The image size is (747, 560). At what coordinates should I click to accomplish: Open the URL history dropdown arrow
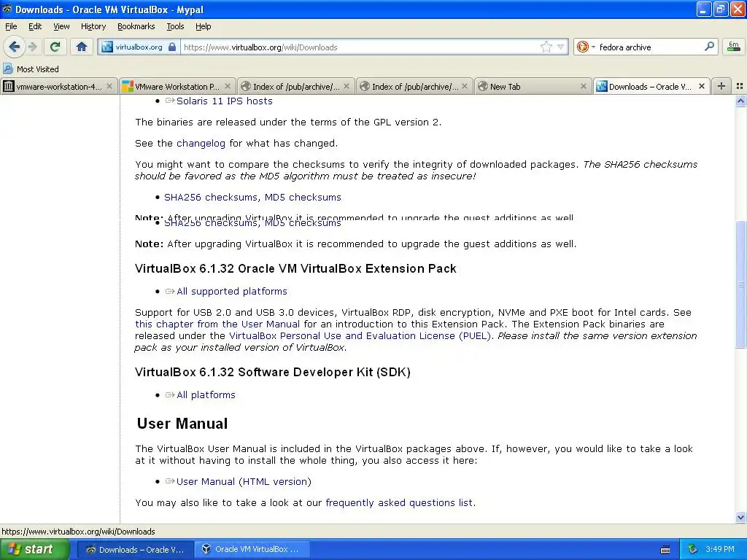tap(561, 47)
